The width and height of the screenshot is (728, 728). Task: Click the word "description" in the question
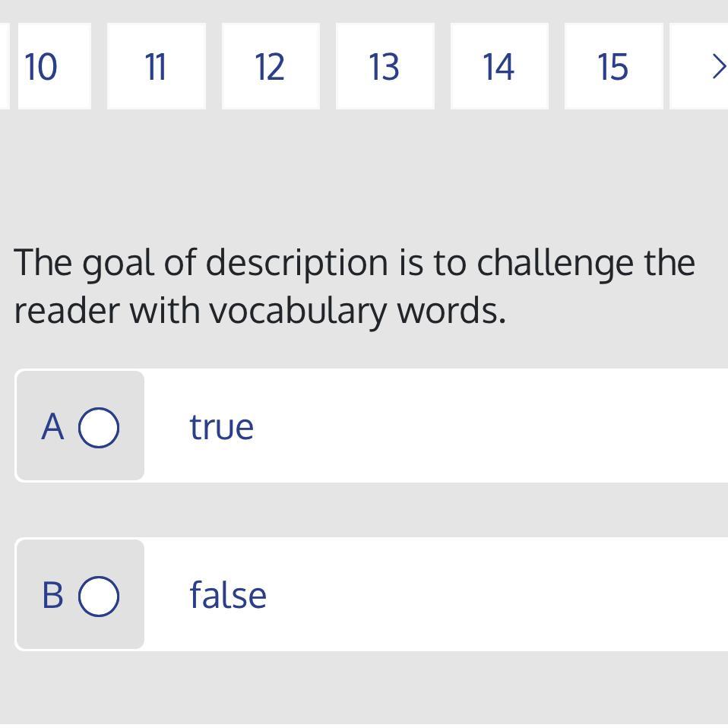(x=297, y=263)
